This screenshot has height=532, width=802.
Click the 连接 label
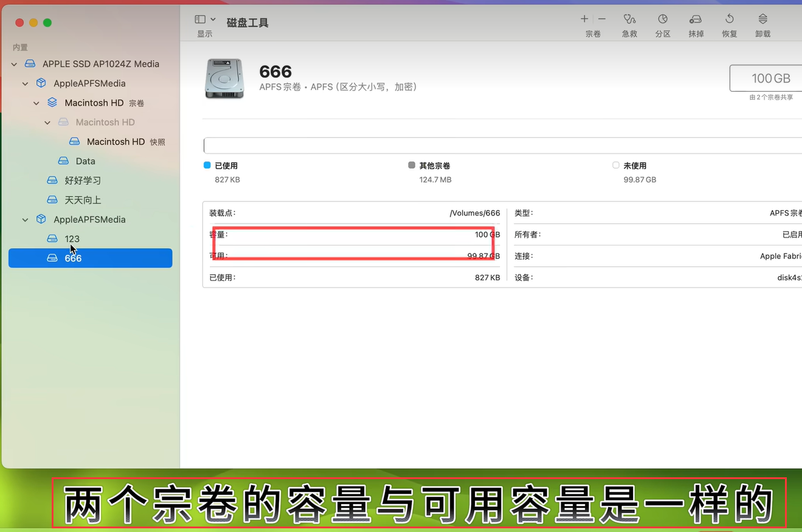click(x=524, y=256)
